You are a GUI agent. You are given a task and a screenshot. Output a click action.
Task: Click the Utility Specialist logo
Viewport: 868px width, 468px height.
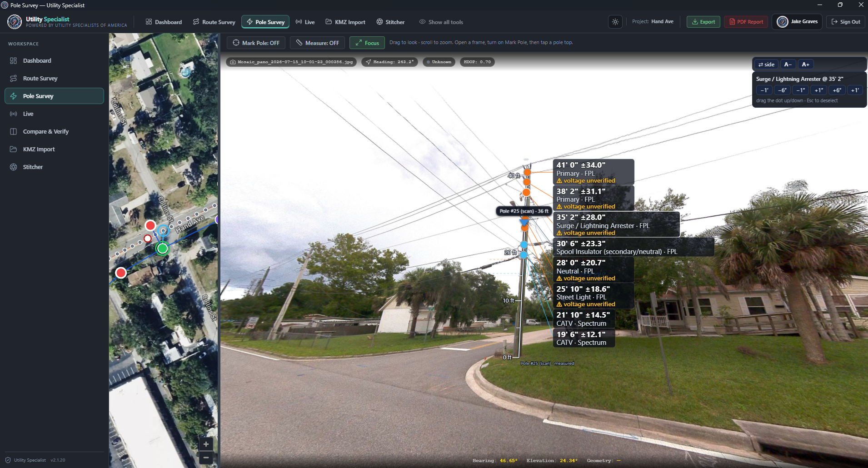coord(15,21)
